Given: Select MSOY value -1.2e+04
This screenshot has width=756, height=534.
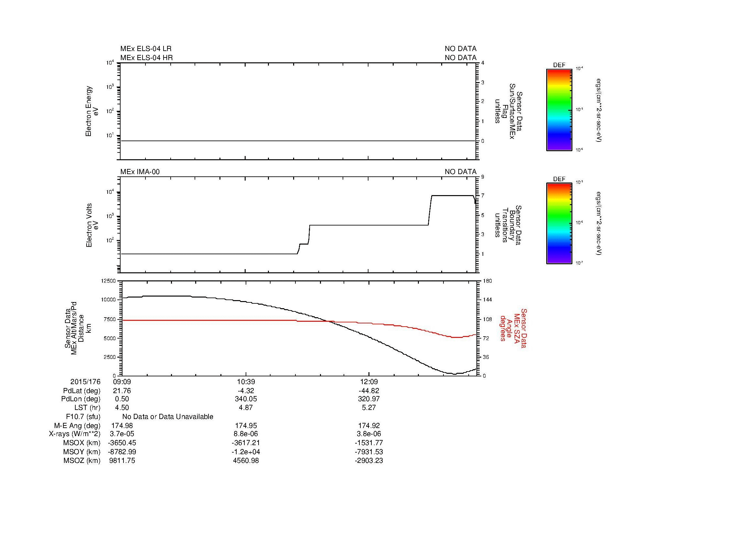Looking at the screenshot, I should [246, 452].
